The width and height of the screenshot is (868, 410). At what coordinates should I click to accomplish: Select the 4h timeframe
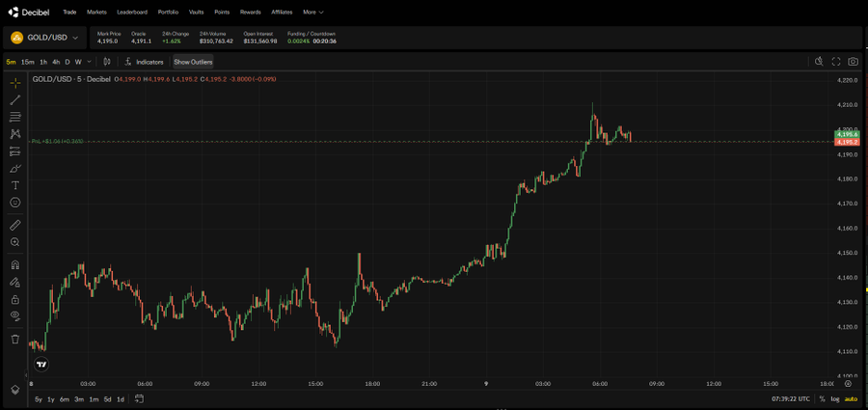point(56,62)
